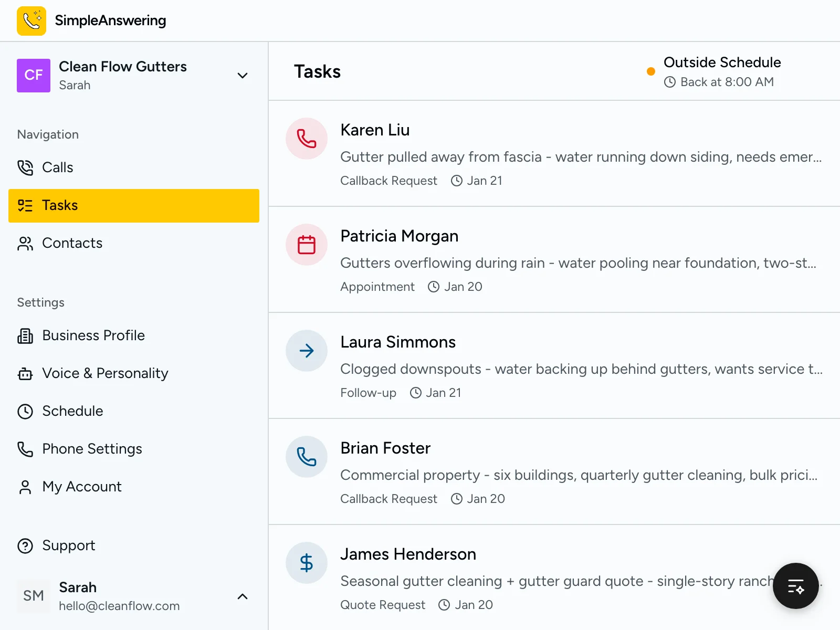Go to Contacts in the sidebar

(72, 243)
